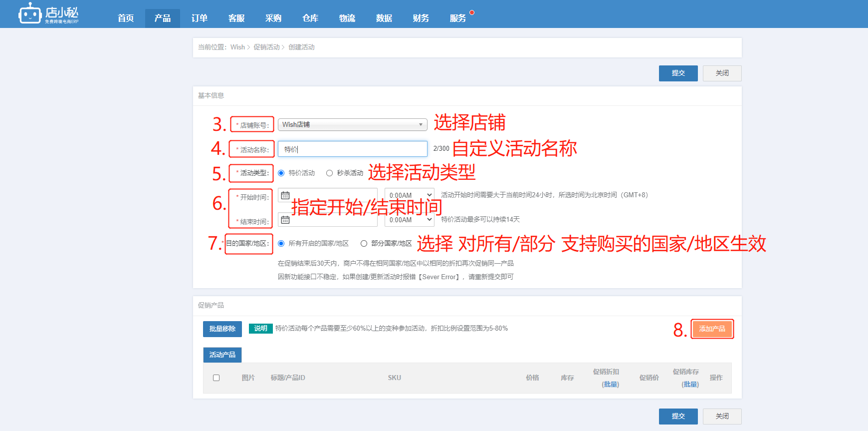Click the 结束时间 date input
The height and width of the screenshot is (431, 868).
coord(328,220)
